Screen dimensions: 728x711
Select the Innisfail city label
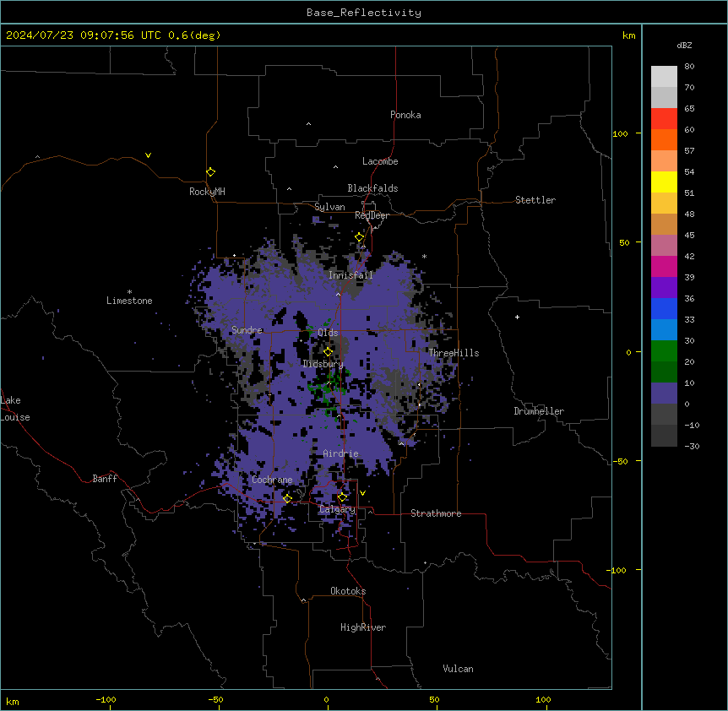350,275
